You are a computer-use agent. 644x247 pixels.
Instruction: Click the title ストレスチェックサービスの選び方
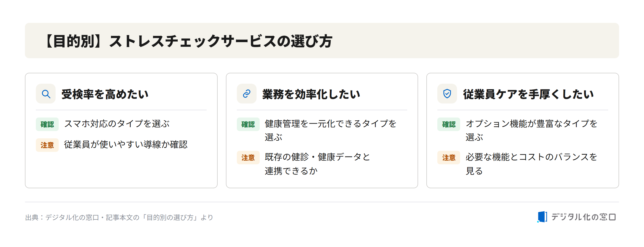point(221,41)
